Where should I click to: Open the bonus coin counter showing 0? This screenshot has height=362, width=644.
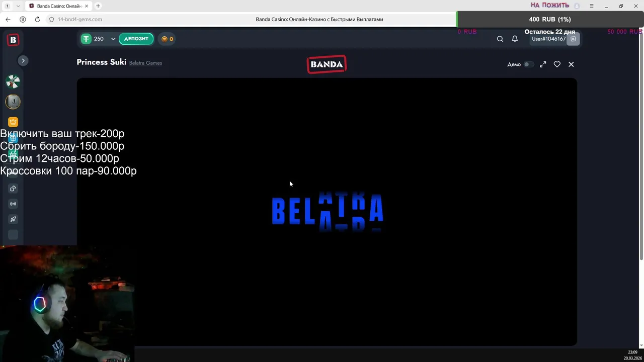coord(167,39)
